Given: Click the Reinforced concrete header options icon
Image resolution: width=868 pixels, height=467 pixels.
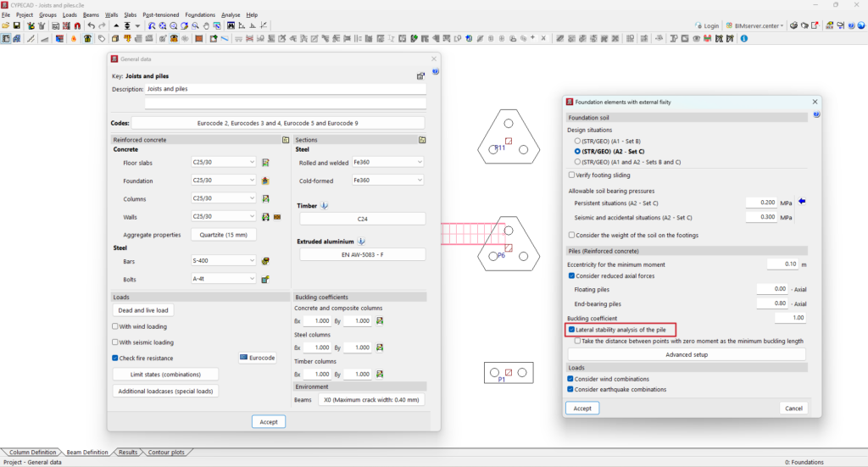Looking at the screenshot, I should click(x=286, y=140).
